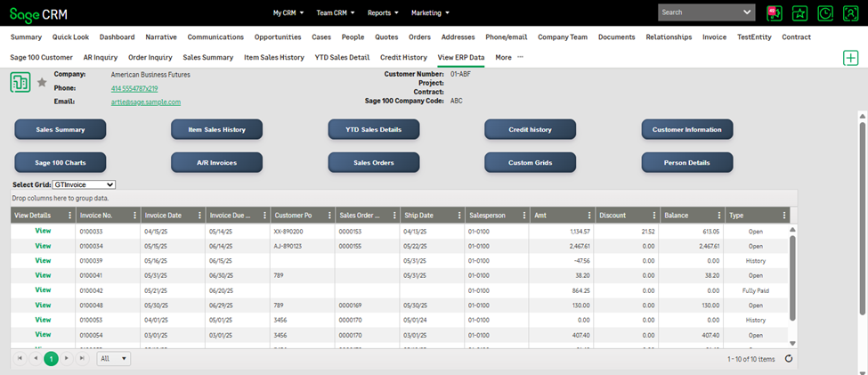Click the user profile icon
The width and height of the screenshot is (868, 375).
click(850, 12)
